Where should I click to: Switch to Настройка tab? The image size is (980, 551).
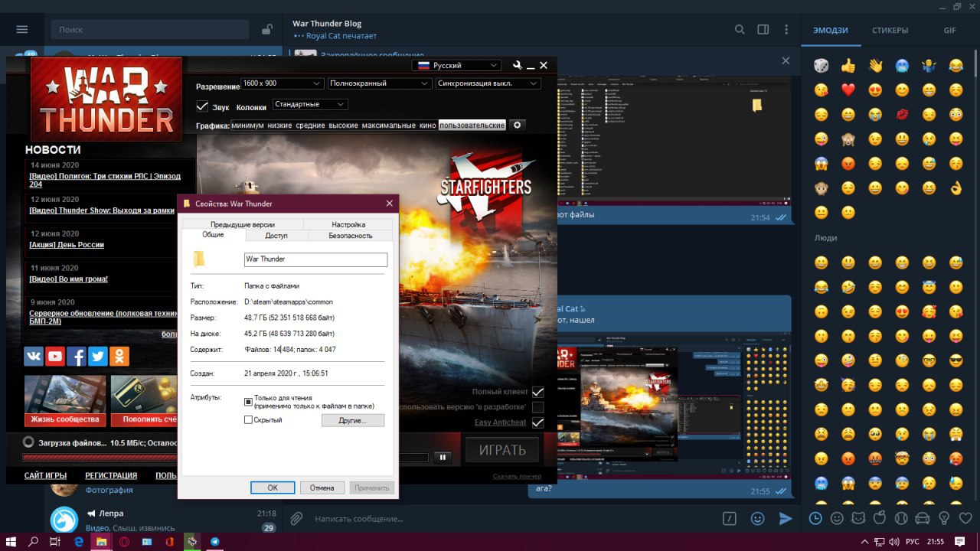pos(348,224)
